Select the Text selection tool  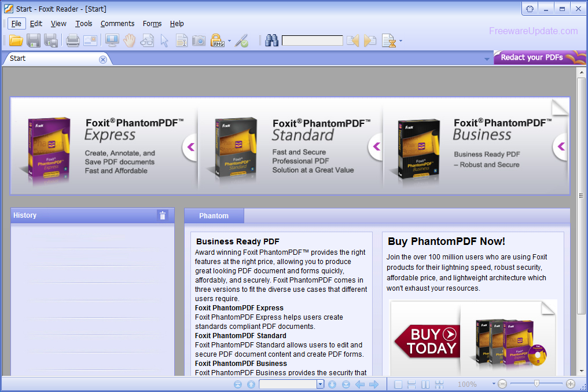(181, 40)
